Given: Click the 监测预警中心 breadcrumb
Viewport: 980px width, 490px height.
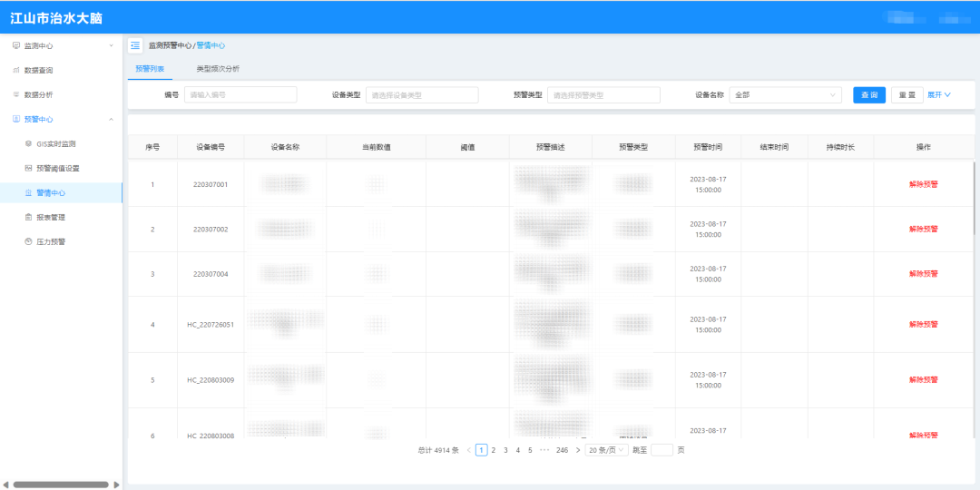Looking at the screenshot, I should [170, 45].
